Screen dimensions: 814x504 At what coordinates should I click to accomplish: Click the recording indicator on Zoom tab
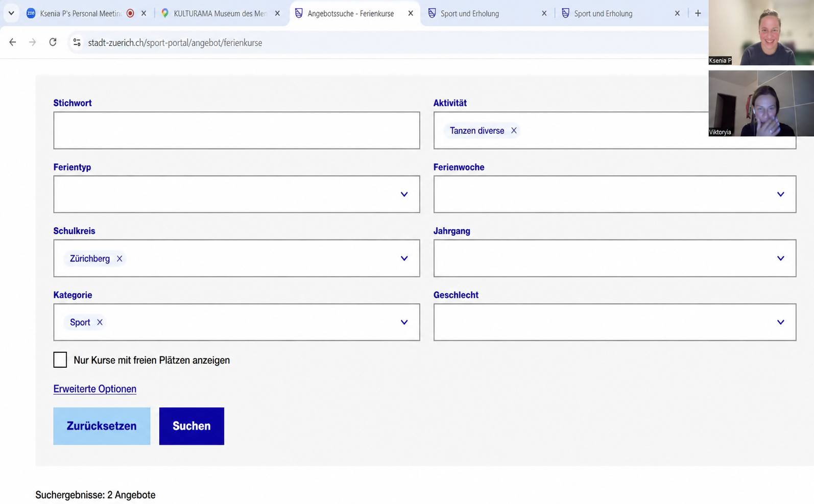pos(130,13)
